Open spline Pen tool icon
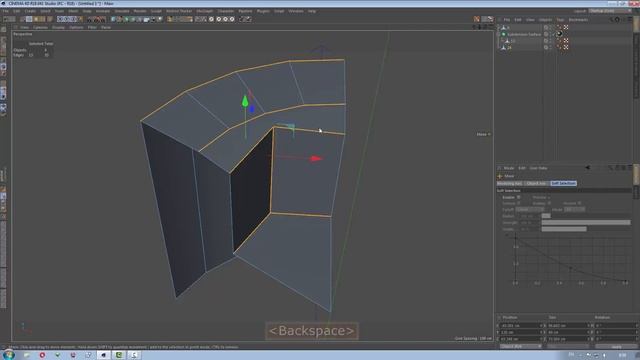 coord(120,19)
